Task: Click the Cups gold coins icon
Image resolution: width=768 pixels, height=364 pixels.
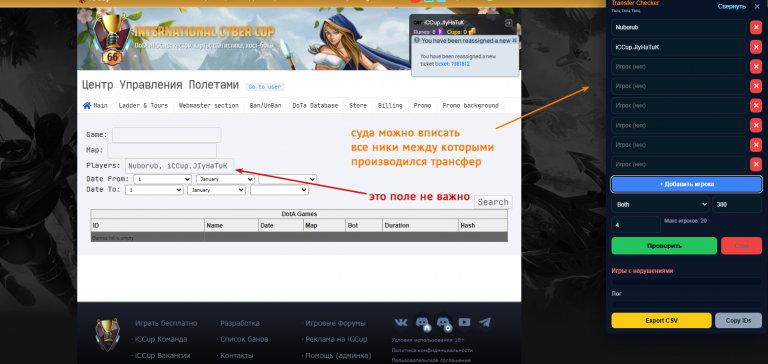Action: click(x=472, y=32)
